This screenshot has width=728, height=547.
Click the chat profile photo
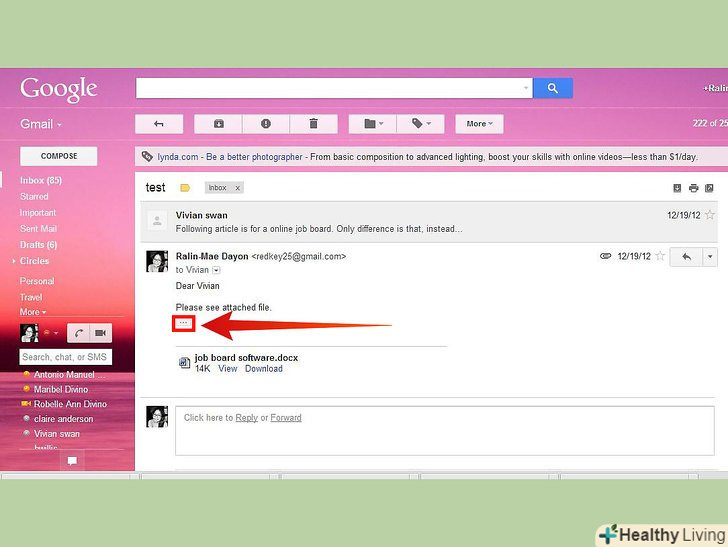[29, 333]
